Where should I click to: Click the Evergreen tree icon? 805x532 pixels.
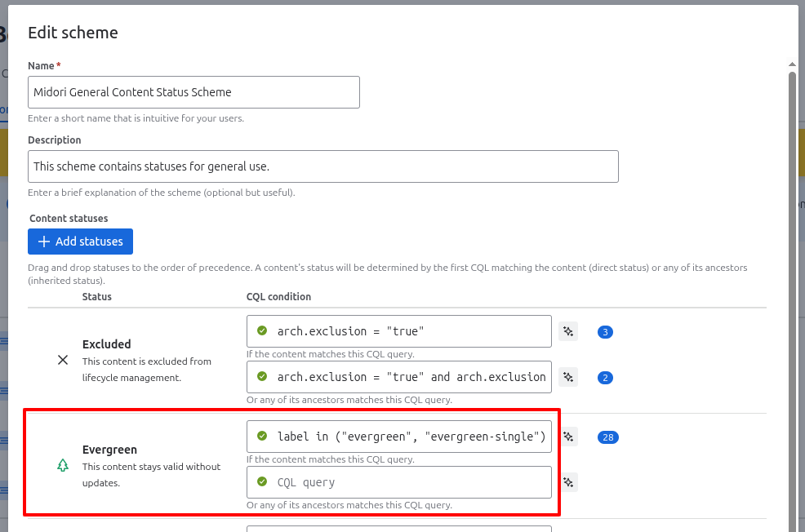coord(63,466)
